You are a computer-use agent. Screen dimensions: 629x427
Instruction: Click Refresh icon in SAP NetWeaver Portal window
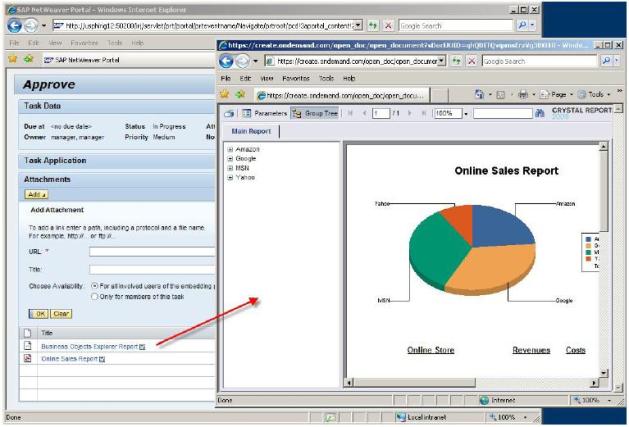[373, 26]
